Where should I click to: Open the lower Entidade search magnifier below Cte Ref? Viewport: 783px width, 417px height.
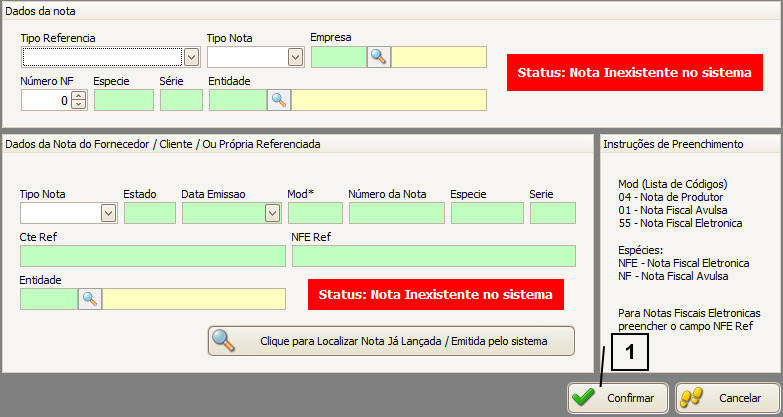point(90,299)
